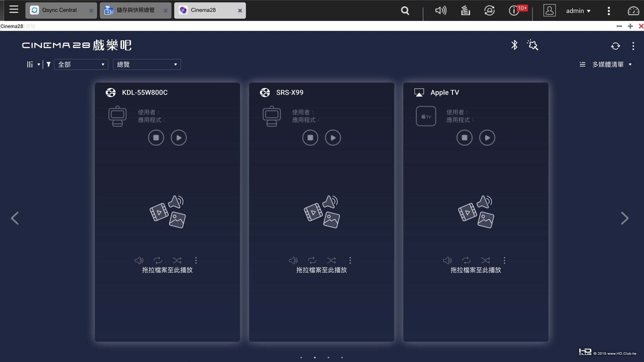Open the 多媒體清單 dropdown
The width and height of the screenshot is (644, 362).
point(607,64)
